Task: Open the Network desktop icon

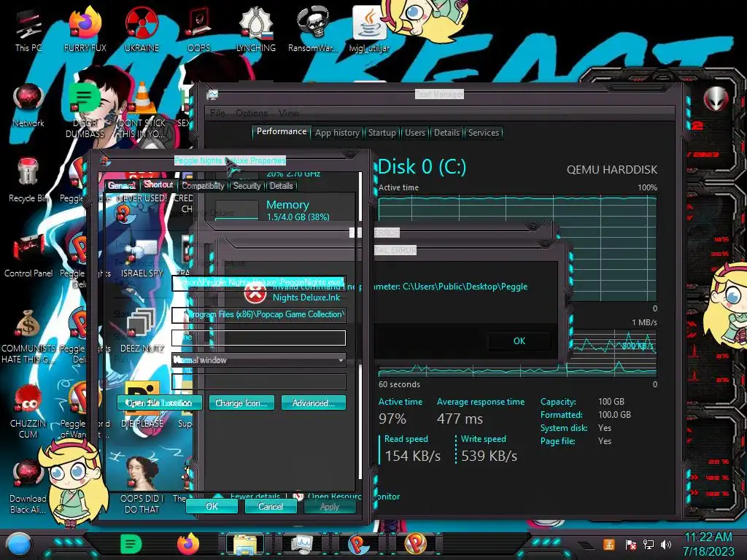Action: 28,105
